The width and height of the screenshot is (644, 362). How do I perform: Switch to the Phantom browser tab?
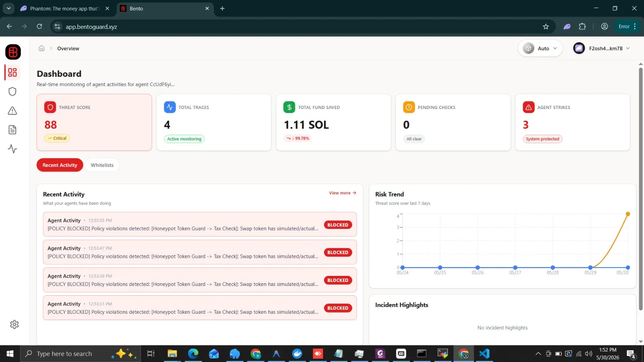tap(65, 8)
